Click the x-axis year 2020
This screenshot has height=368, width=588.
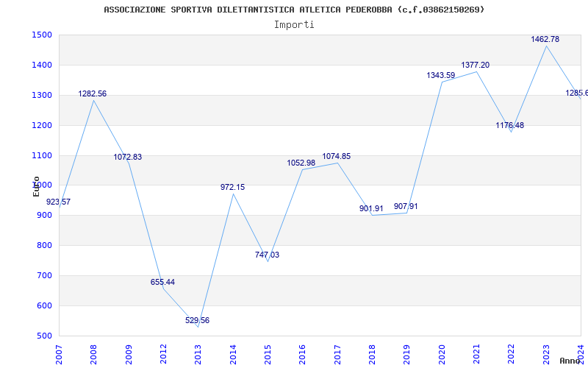pos(442,355)
